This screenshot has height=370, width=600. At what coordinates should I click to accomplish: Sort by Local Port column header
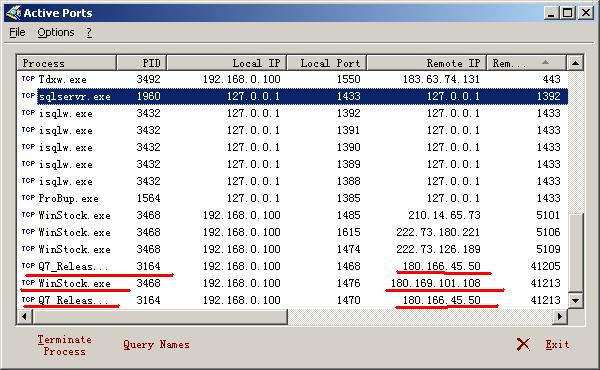pyautogui.click(x=327, y=63)
